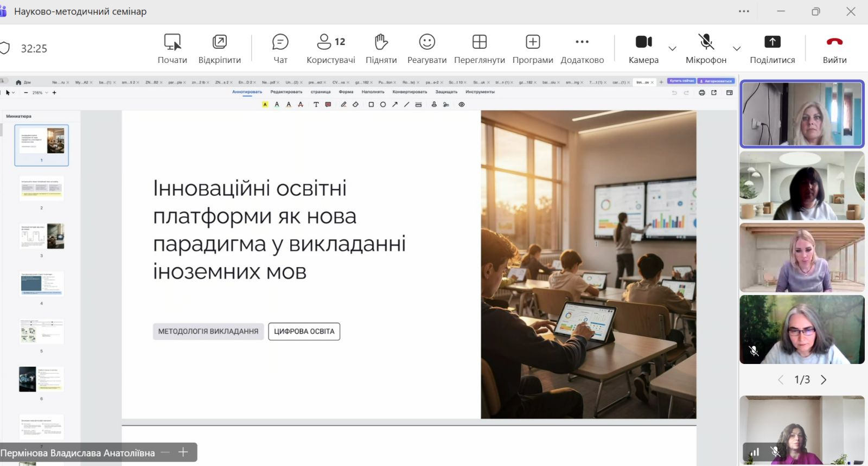
Task: Leave the meeting with Вийти
Action: (x=834, y=49)
